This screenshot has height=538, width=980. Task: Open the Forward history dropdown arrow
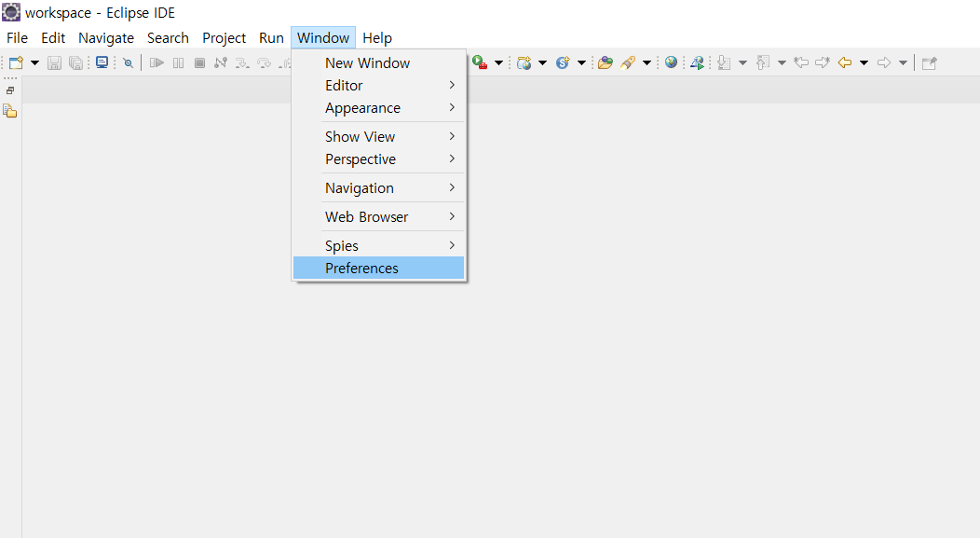pos(903,62)
